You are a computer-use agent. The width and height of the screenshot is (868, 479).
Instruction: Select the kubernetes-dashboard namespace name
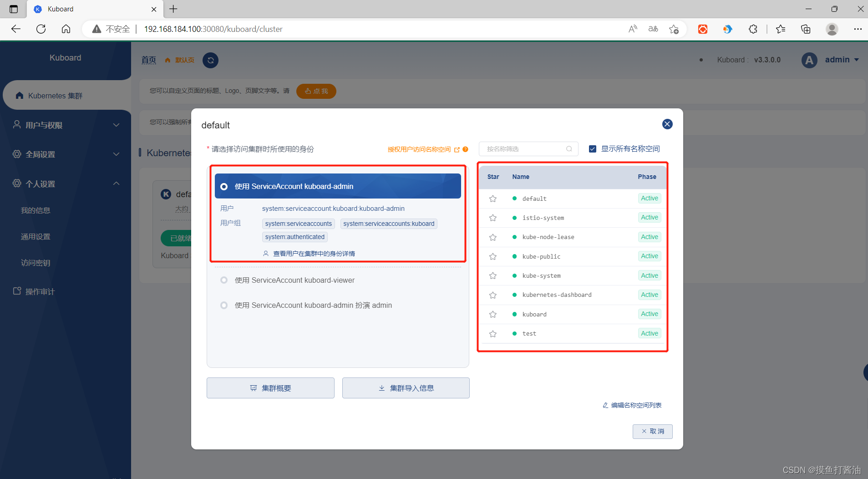(557, 295)
